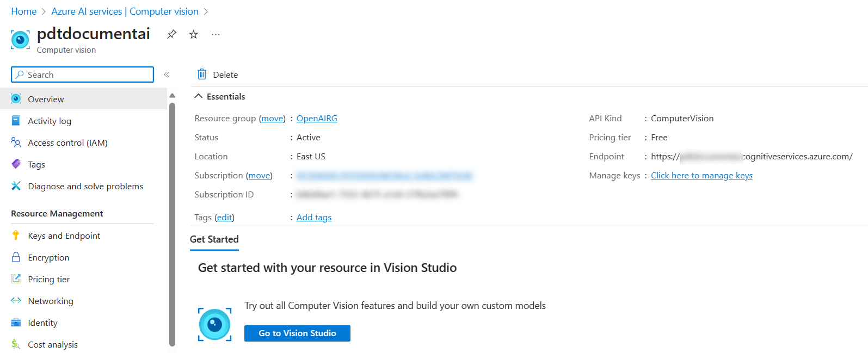Click the Access control people icon

tap(16, 143)
